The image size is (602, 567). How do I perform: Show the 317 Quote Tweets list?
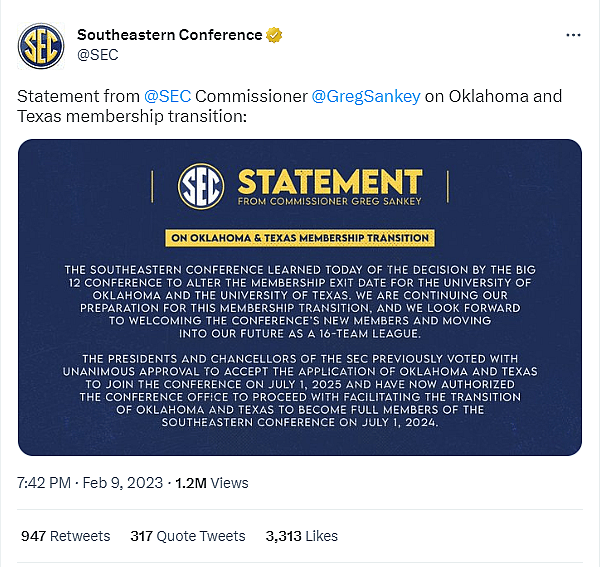[x=187, y=536]
